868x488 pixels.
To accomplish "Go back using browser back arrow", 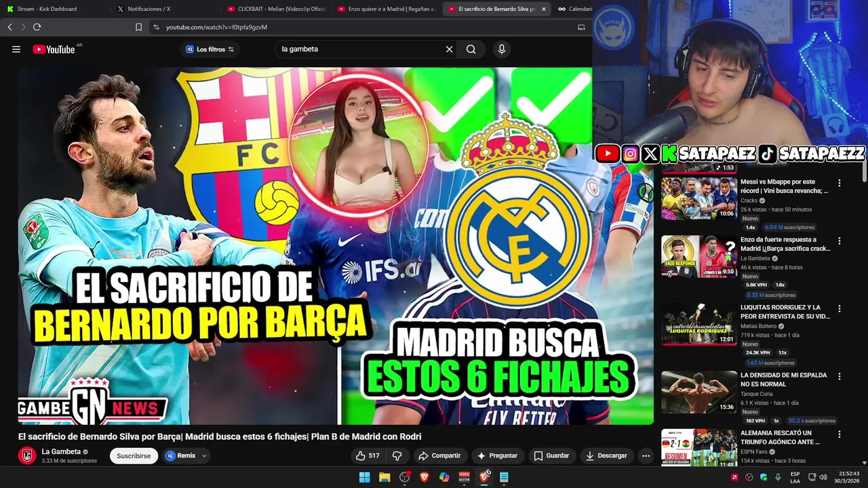I will point(9,27).
